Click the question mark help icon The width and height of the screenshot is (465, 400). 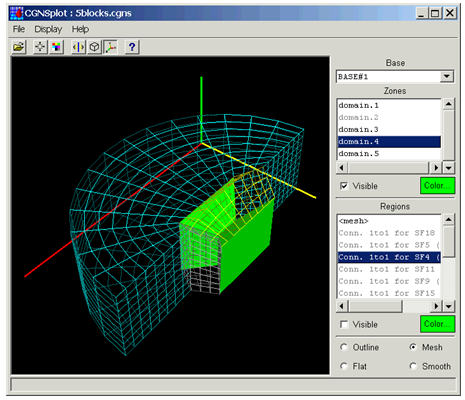[132, 47]
